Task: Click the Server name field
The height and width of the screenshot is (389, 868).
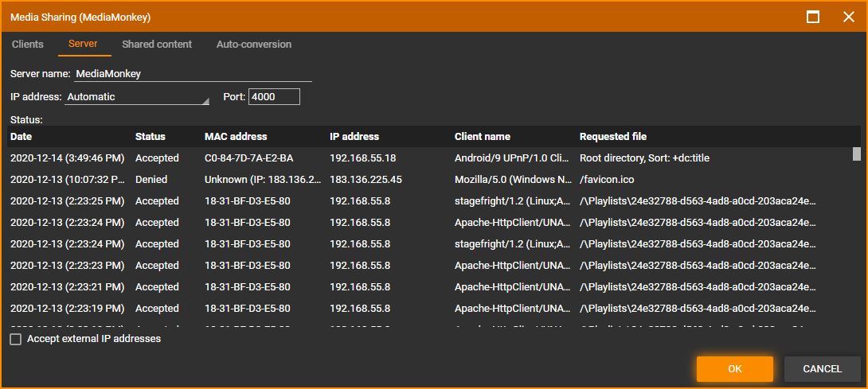Action: [193, 74]
